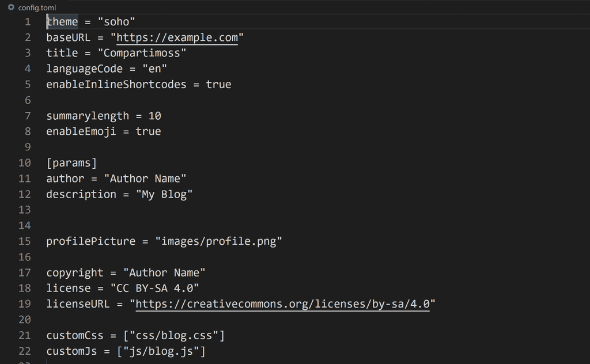
Task: Open the https://example.com link
Action: click(x=177, y=37)
